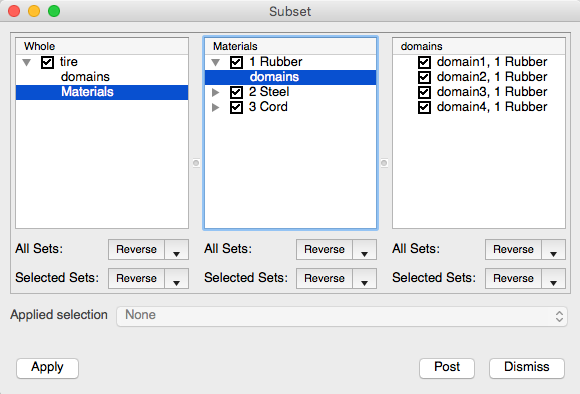Viewport: 580px width, 394px height.
Task: Open All Sets dropdown arrow in domains panel
Action: pyautogui.click(x=553, y=250)
